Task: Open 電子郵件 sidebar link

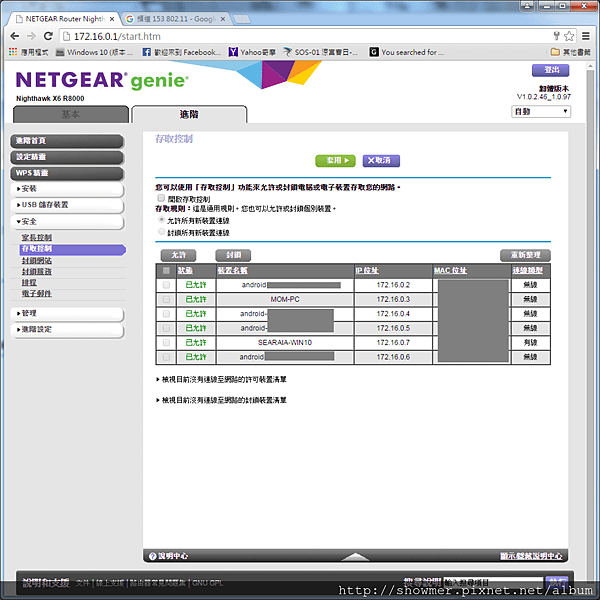Action: coord(37,293)
